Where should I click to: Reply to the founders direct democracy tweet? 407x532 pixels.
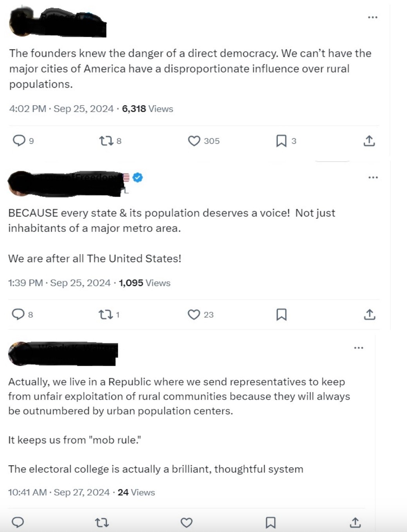click(19, 140)
